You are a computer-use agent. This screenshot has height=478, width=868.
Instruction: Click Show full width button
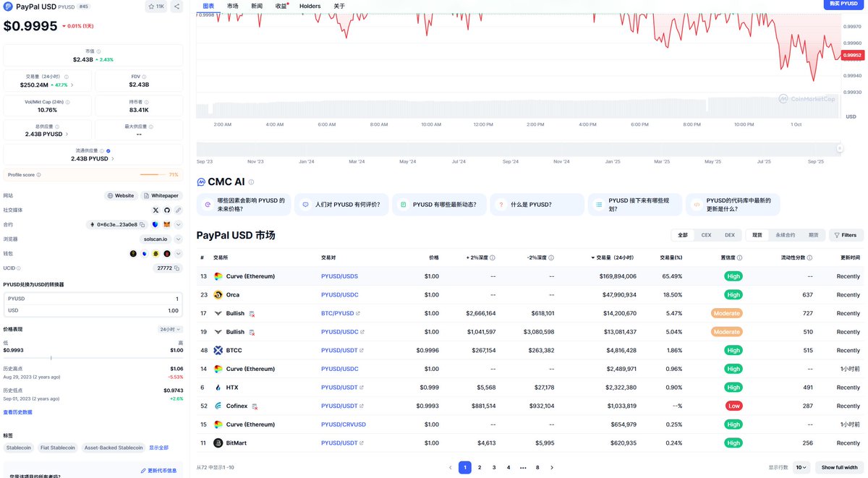coord(839,467)
